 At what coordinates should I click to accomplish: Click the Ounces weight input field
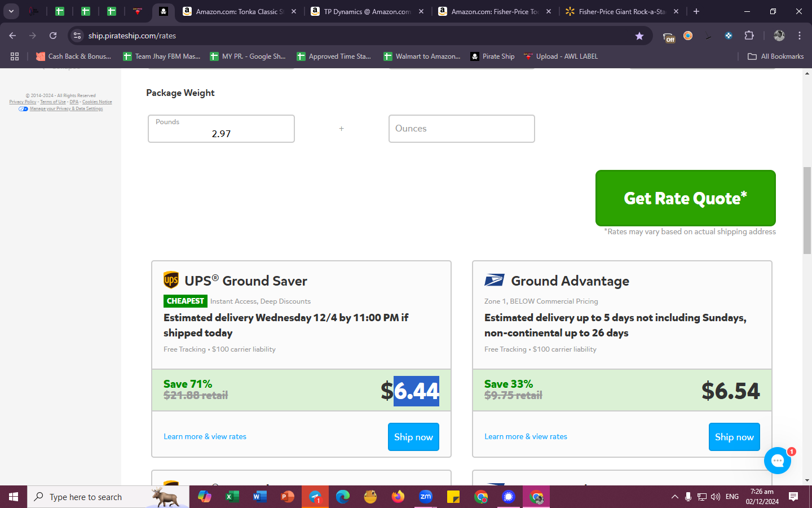click(x=462, y=129)
